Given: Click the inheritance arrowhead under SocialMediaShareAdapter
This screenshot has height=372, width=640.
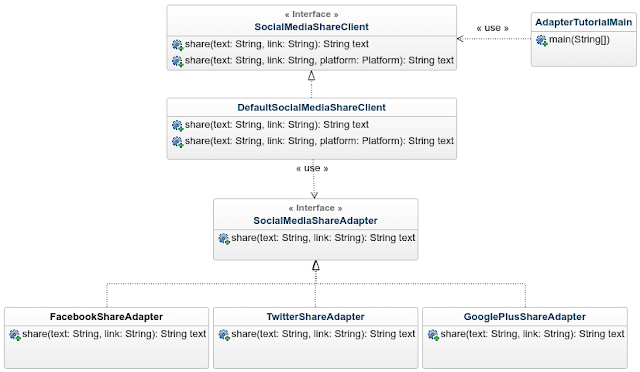Looking at the screenshot, I should click(316, 266).
